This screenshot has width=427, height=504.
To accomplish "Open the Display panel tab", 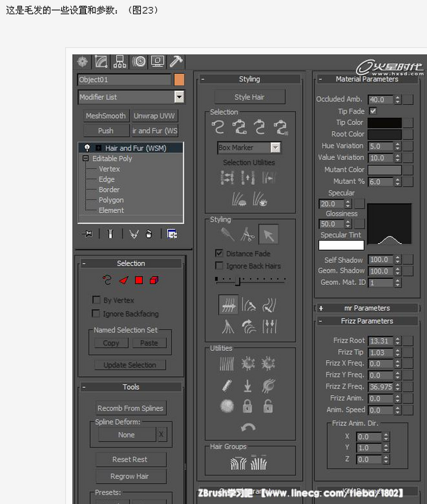I will 157,62.
